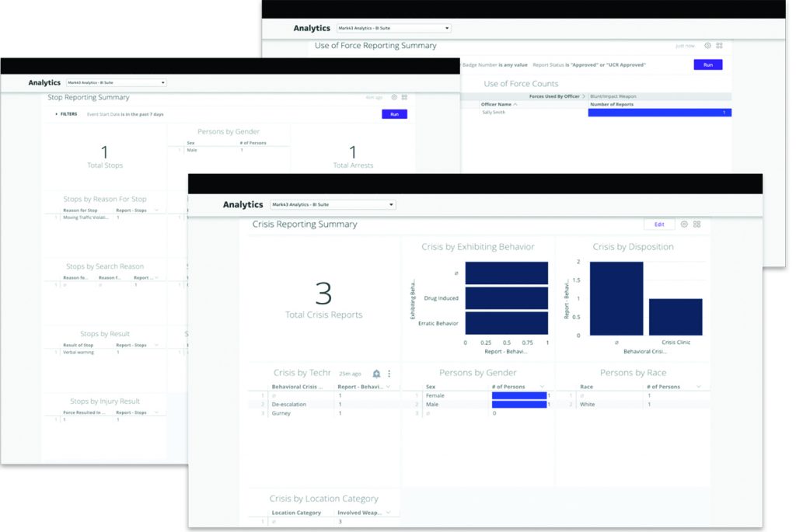The image size is (796, 532).
Task: Open Mark43 Analytics dropdown in Use of Force window
Action: [393, 29]
